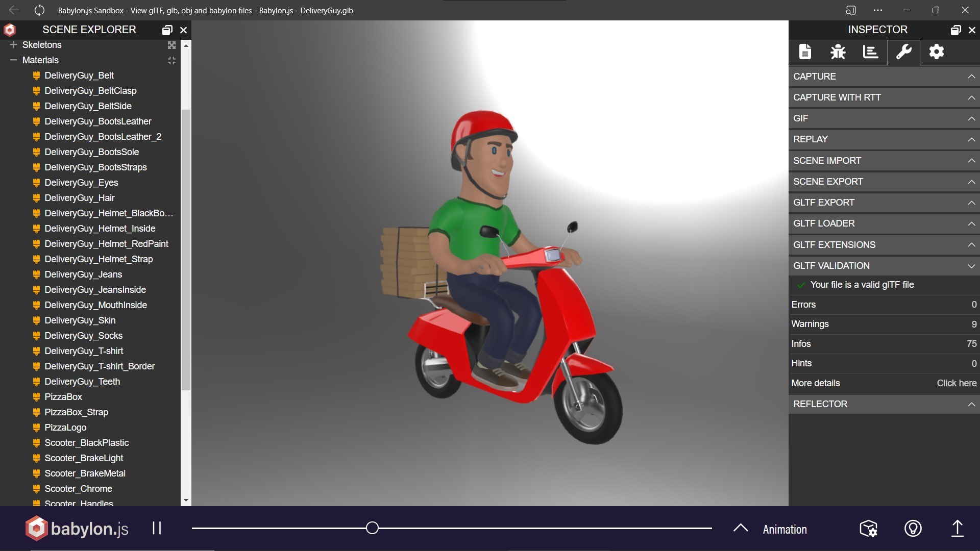Select the DeliveryGuy_Jeans material
The width and height of the screenshot is (980, 551).
pos(83,274)
